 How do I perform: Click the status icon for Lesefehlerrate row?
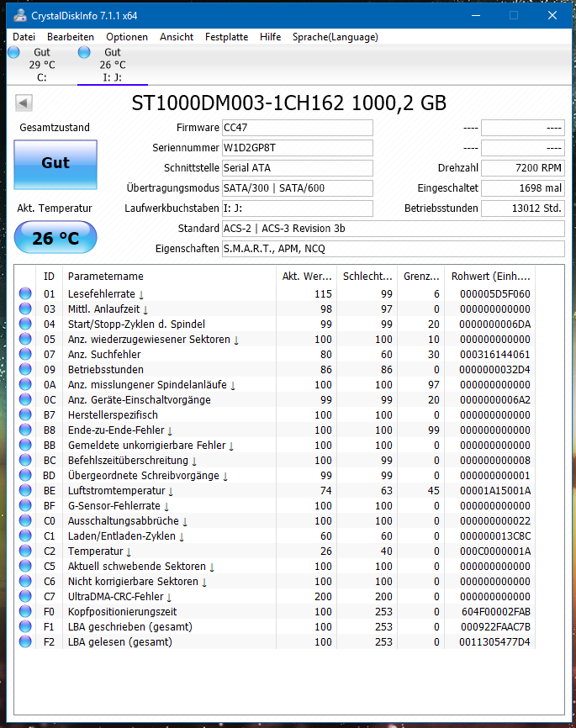pos(25,293)
